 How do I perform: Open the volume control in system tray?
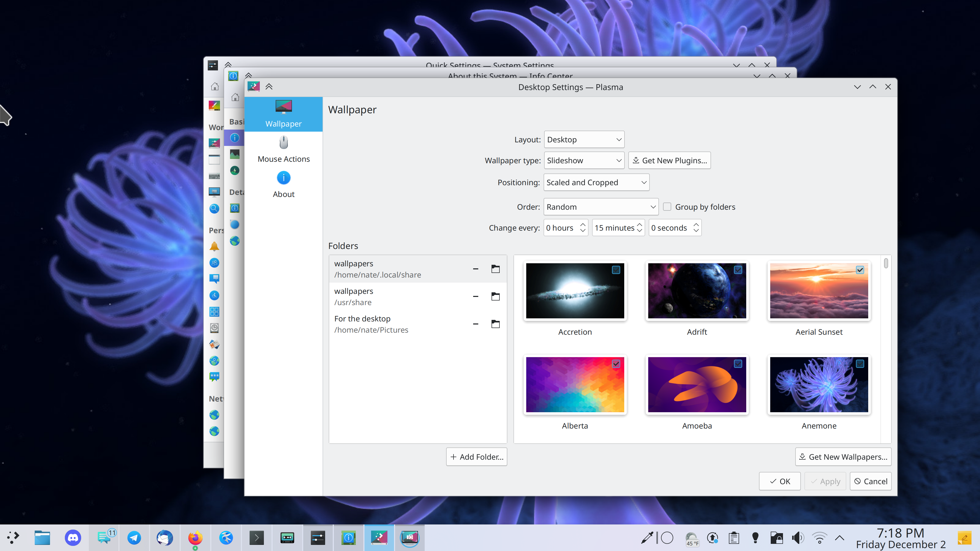[798, 538]
